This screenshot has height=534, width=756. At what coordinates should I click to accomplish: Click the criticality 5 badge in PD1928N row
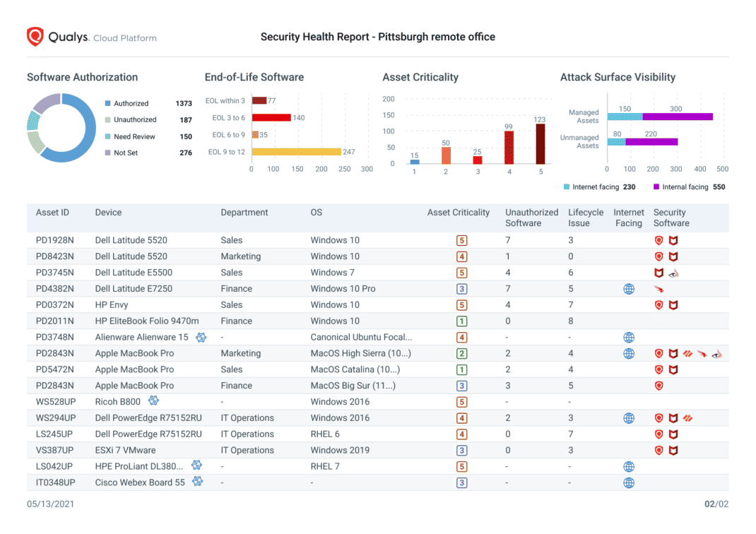[461, 240]
